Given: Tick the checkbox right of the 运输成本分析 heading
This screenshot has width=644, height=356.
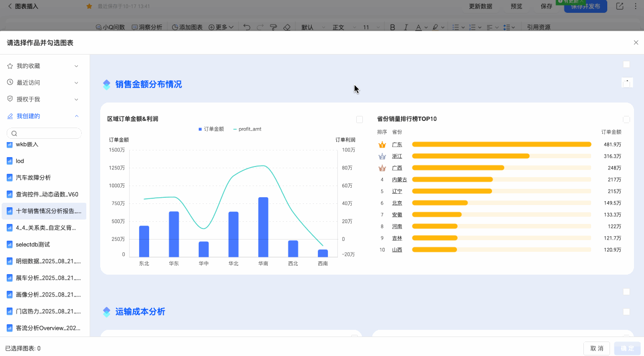Looking at the screenshot, I should [x=626, y=311].
